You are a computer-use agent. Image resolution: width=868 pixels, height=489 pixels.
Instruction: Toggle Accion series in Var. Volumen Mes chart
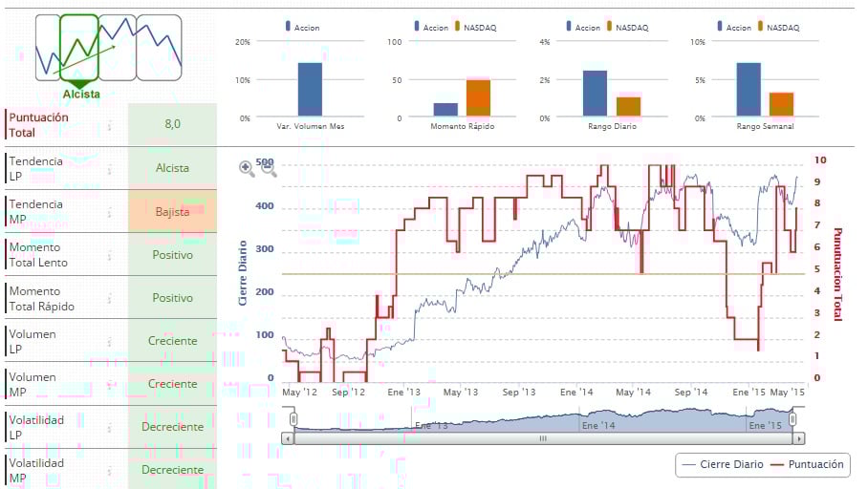(302, 27)
